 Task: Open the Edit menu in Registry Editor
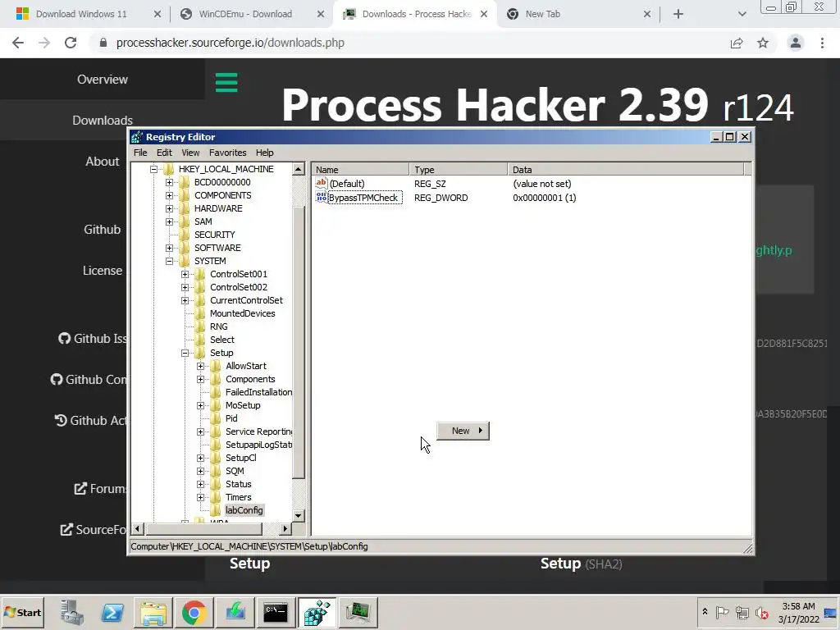click(164, 153)
